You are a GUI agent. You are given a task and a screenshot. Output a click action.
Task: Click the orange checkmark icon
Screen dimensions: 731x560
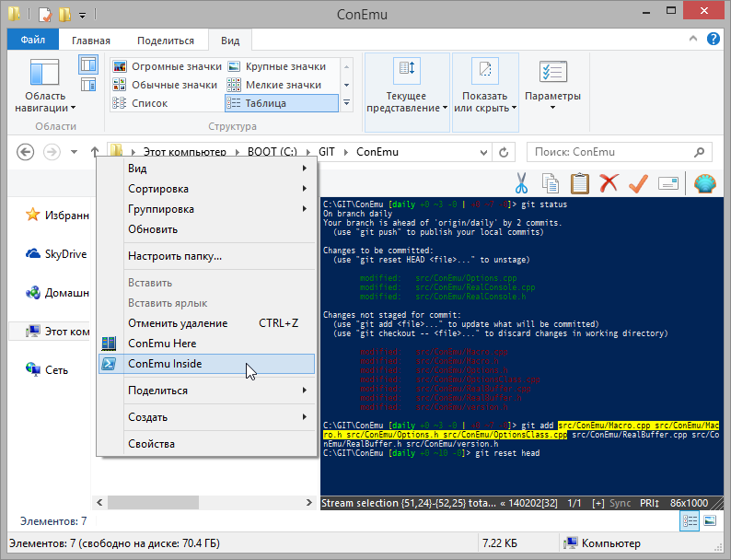638,182
